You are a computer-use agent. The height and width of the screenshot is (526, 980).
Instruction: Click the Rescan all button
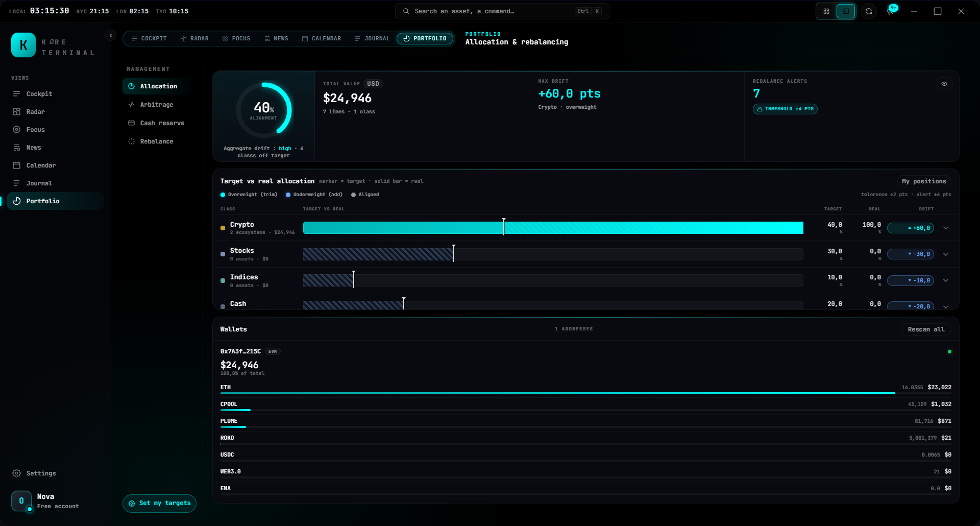926,329
